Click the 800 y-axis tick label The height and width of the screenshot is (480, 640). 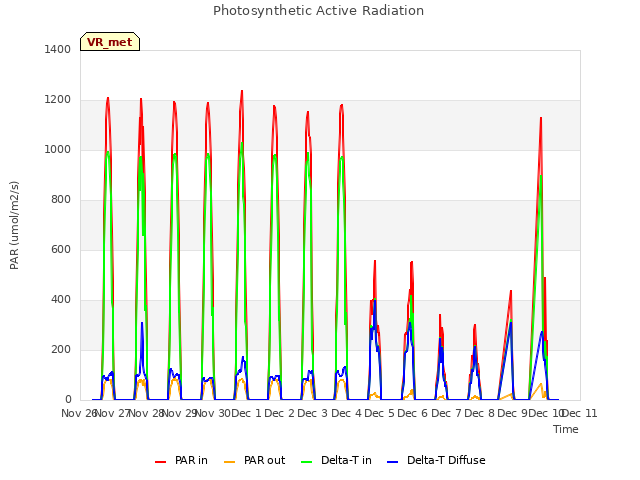pyautogui.click(x=61, y=200)
